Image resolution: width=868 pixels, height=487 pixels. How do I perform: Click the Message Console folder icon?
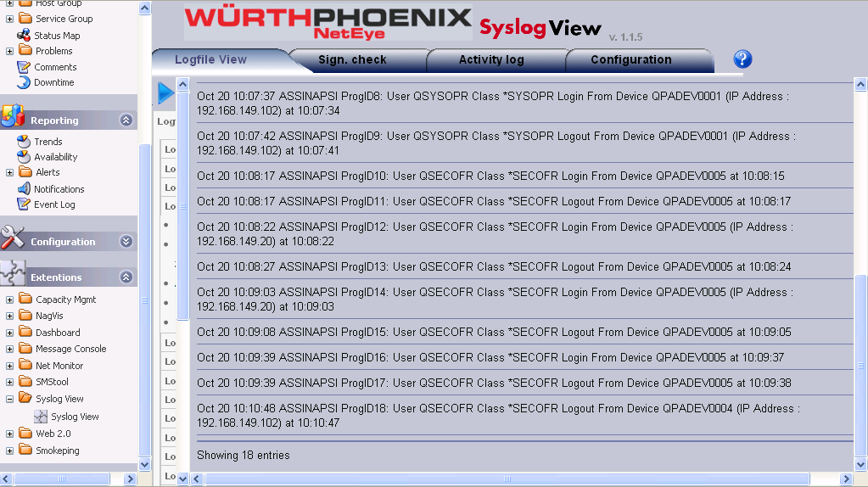tap(25, 349)
